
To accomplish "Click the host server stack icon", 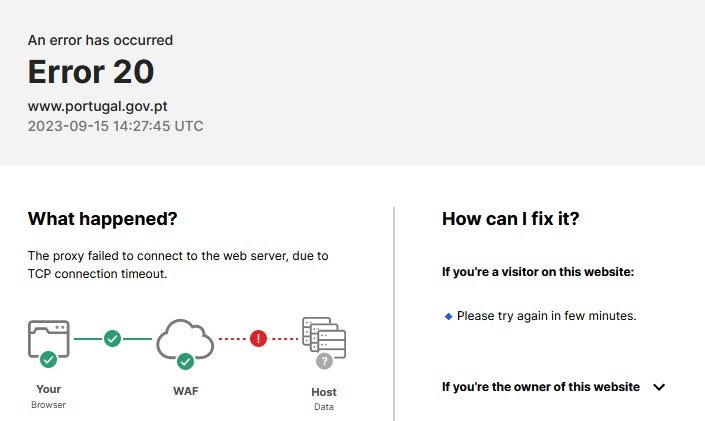I will point(324,337).
